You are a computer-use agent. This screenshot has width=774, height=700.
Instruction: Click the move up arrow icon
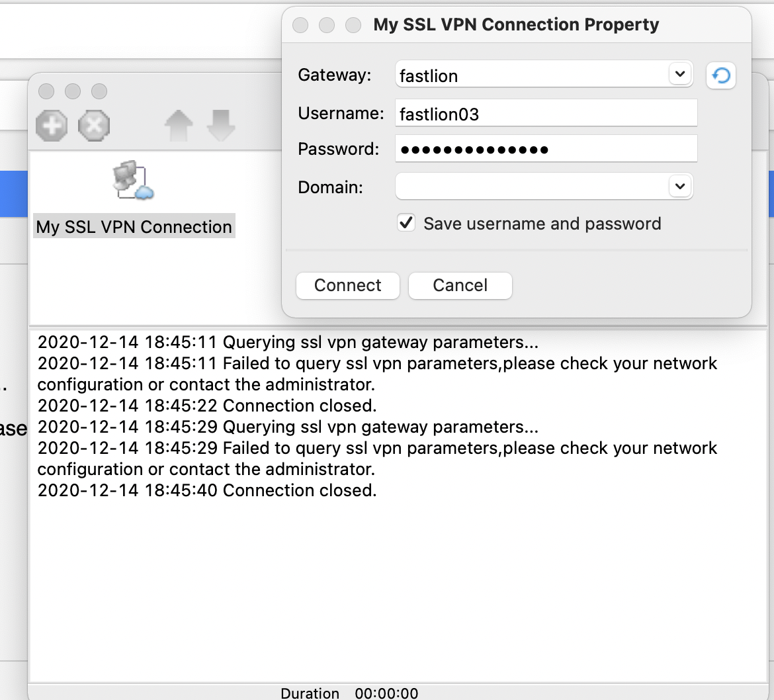[179, 125]
